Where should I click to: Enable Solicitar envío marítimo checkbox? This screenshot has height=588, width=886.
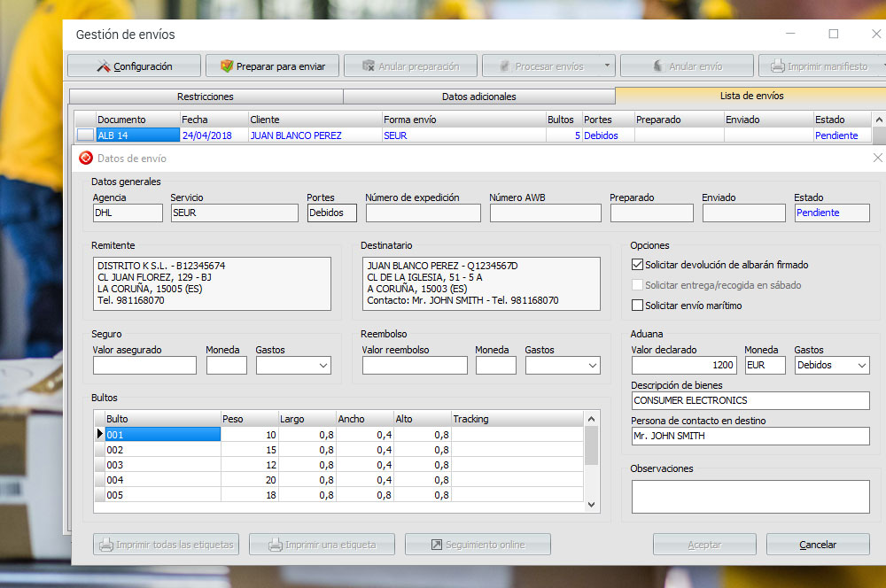click(x=637, y=306)
